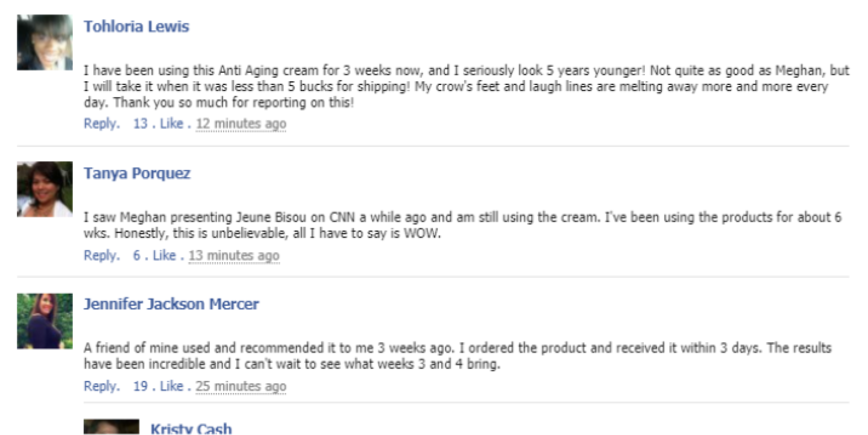Click Kristy Cash's partially visible avatar
This screenshot has height=435, width=868.
click(112, 427)
